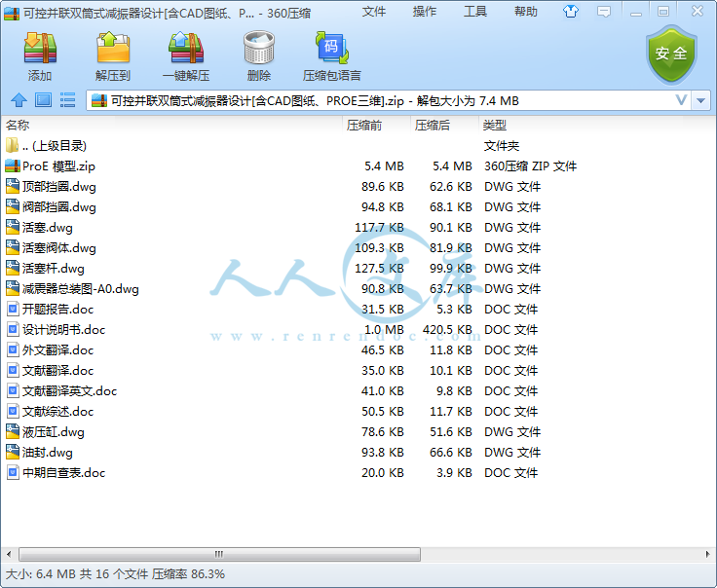
Task: Select the 文献翻译英文.doc file name
Action: [69, 391]
